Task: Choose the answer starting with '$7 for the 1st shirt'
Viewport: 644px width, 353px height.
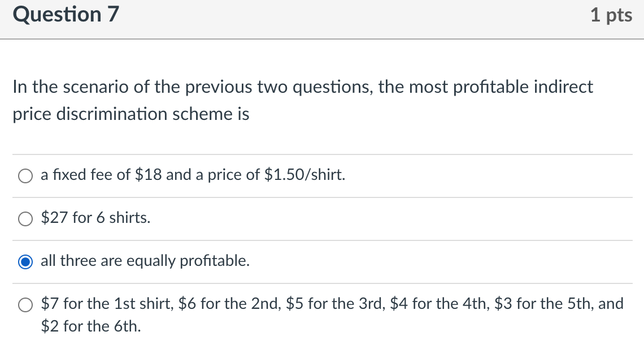Action: pyautogui.click(x=25, y=305)
